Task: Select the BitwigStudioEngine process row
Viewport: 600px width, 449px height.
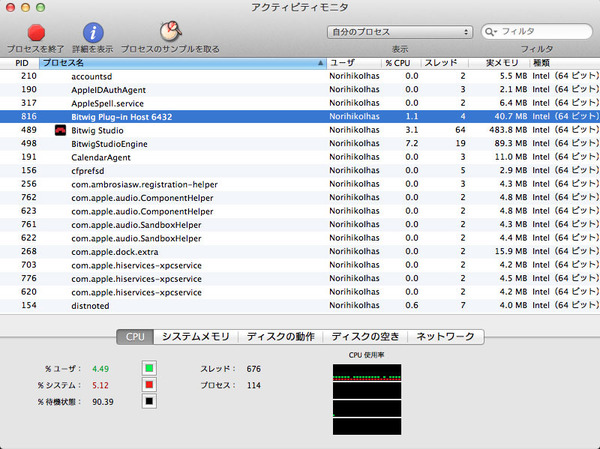Action: click(x=300, y=144)
